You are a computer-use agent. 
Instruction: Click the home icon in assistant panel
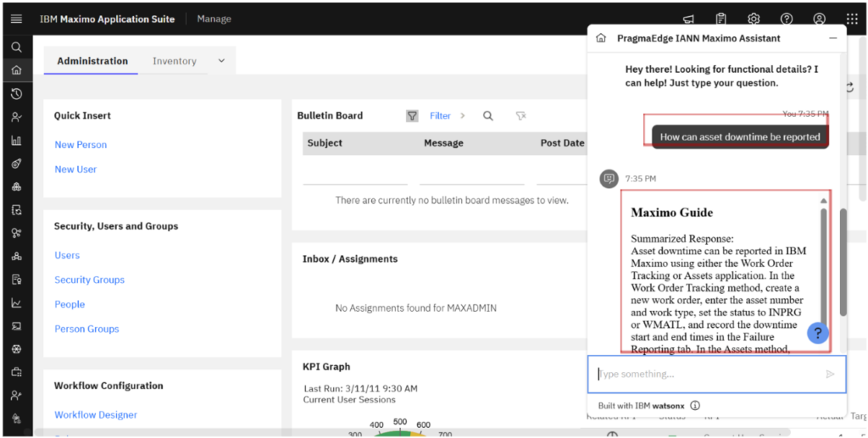601,38
